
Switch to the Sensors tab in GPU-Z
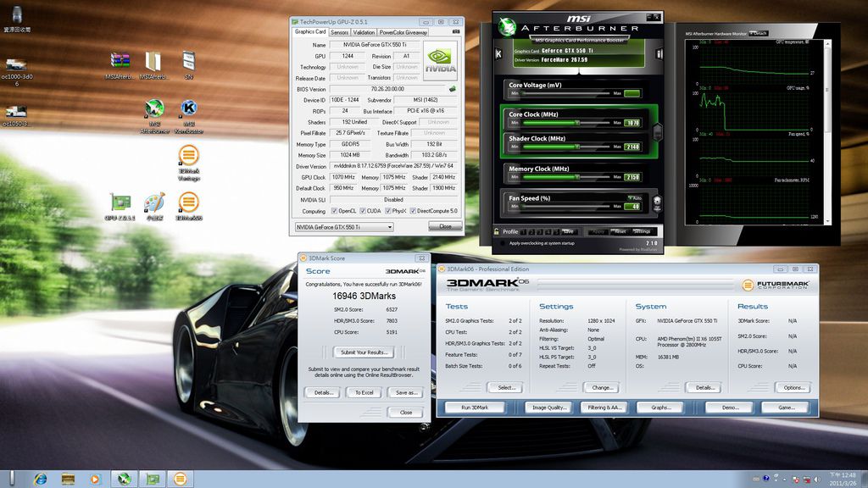point(339,32)
